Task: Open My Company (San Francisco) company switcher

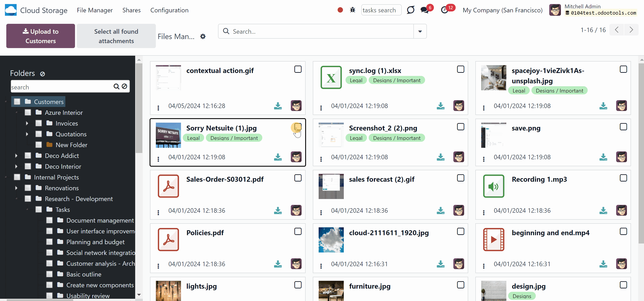Action: click(x=503, y=10)
